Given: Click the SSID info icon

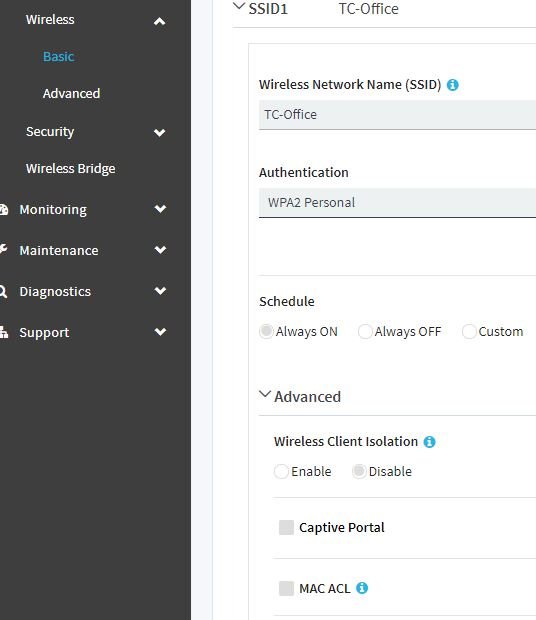Looking at the screenshot, I should 453,85.
